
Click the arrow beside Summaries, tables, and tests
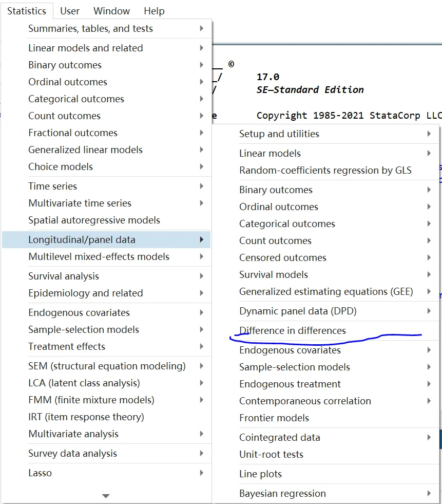pos(201,28)
